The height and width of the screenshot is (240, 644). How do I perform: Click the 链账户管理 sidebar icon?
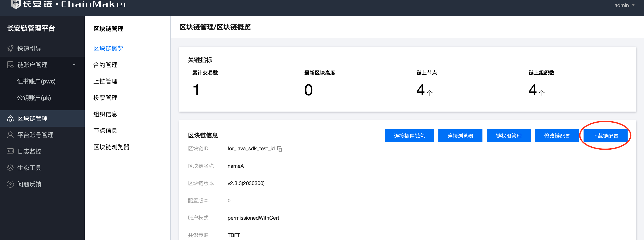(x=10, y=65)
